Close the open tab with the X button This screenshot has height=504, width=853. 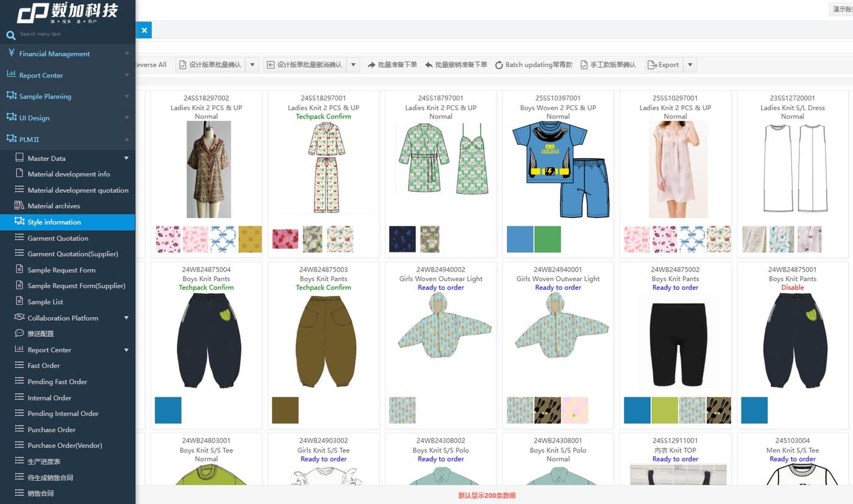click(x=144, y=30)
